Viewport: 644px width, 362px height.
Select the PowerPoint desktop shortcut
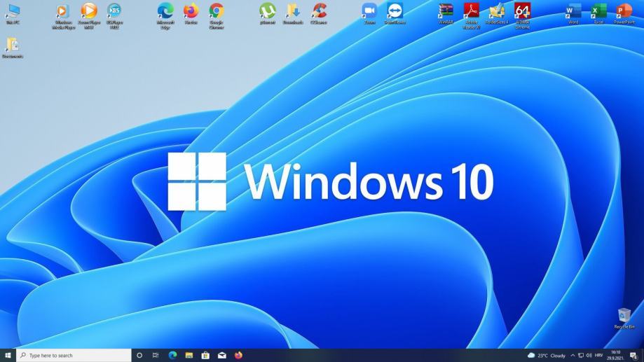pos(624,14)
